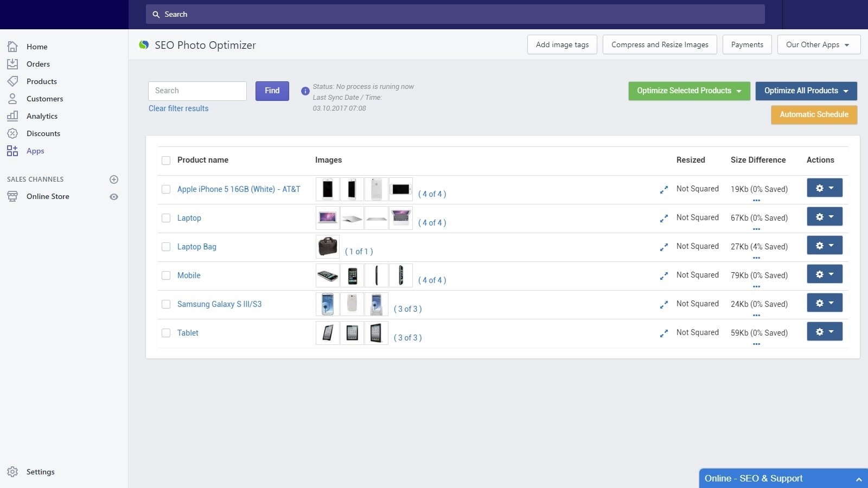Check the Laptop product checkbox
The height and width of the screenshot is (488, 868).
(x=166, y=218)
